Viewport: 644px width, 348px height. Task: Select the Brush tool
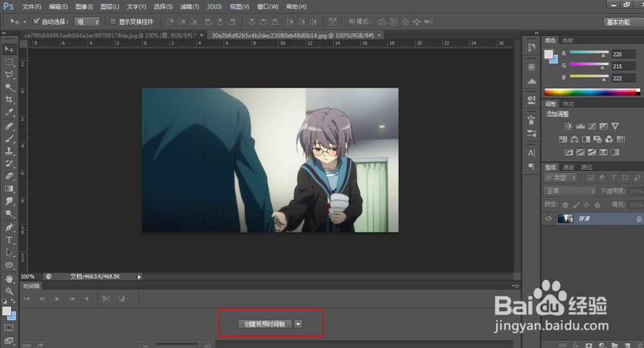[9, 138]
